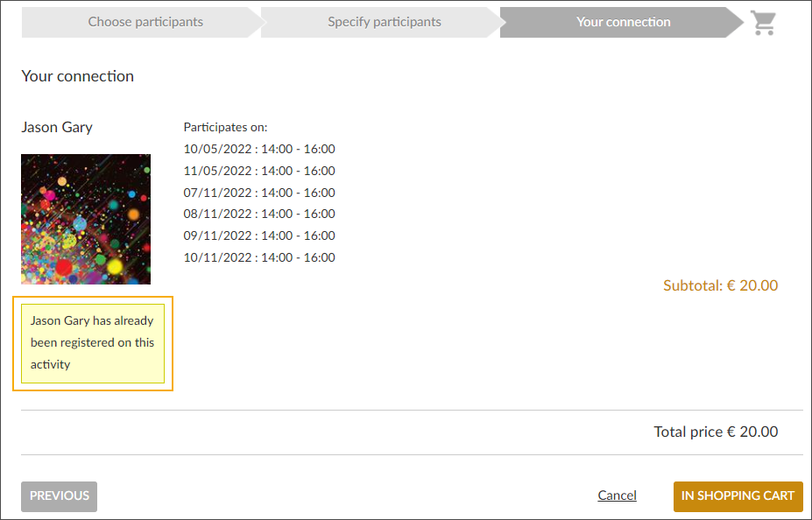Click the colorful activity thumbnail image

click(x=85, y=219)
